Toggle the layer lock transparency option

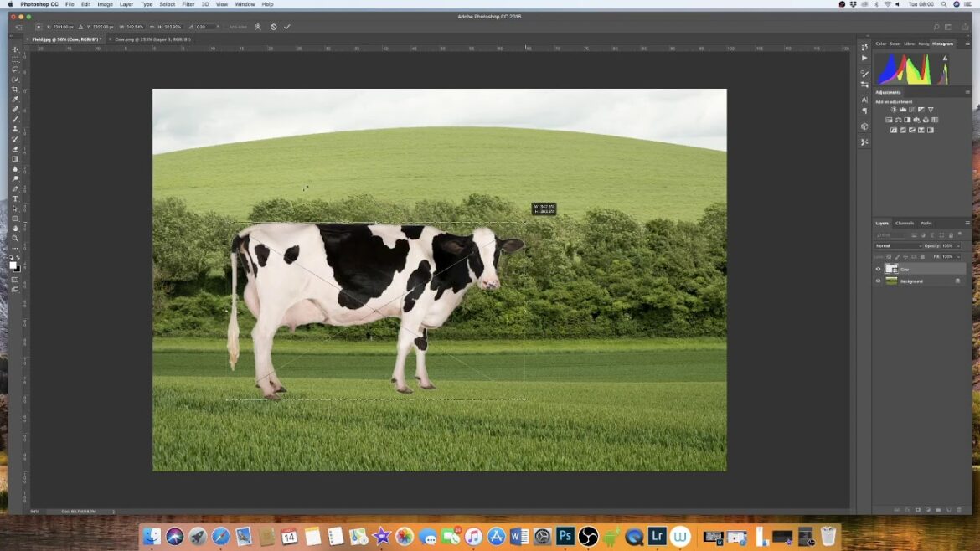(889, 256)
